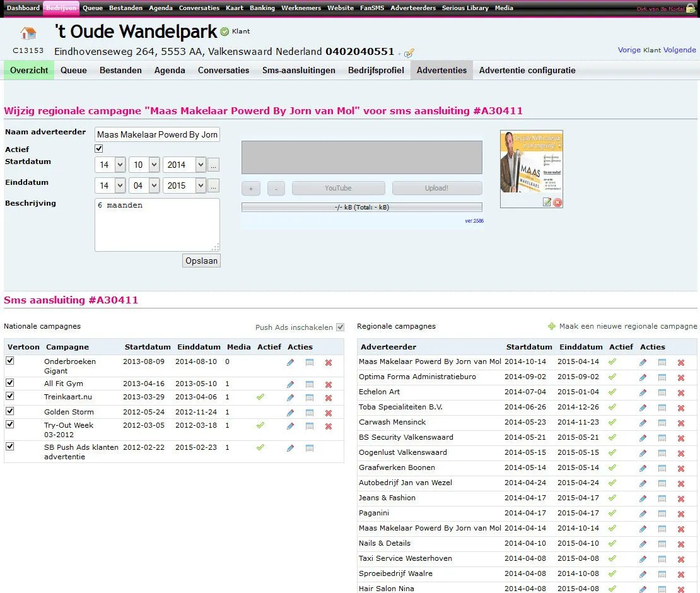
Task: Click the lock icon in top right corner
Action: pos(691,8)
